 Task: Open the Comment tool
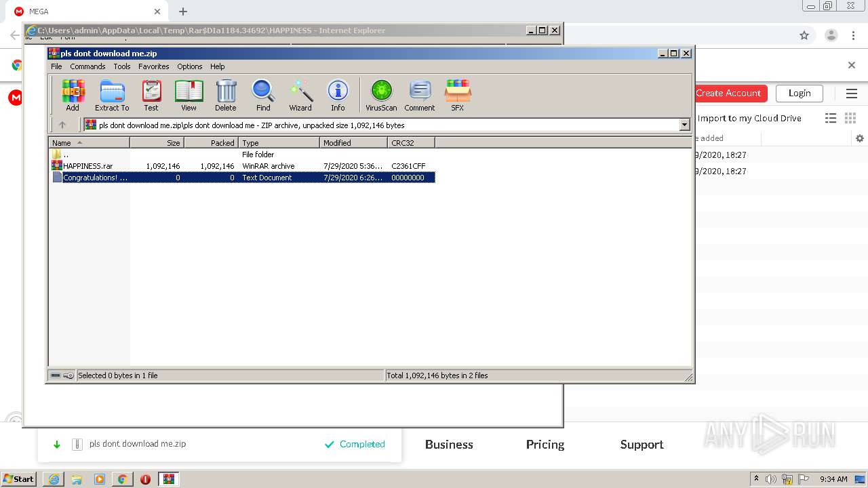[420, 95]
